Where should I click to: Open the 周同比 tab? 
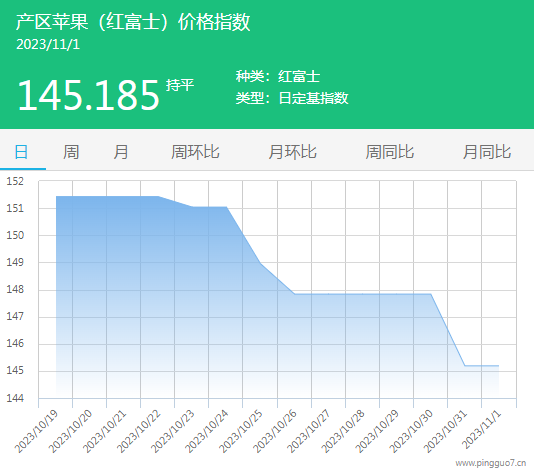pos(390,152)
